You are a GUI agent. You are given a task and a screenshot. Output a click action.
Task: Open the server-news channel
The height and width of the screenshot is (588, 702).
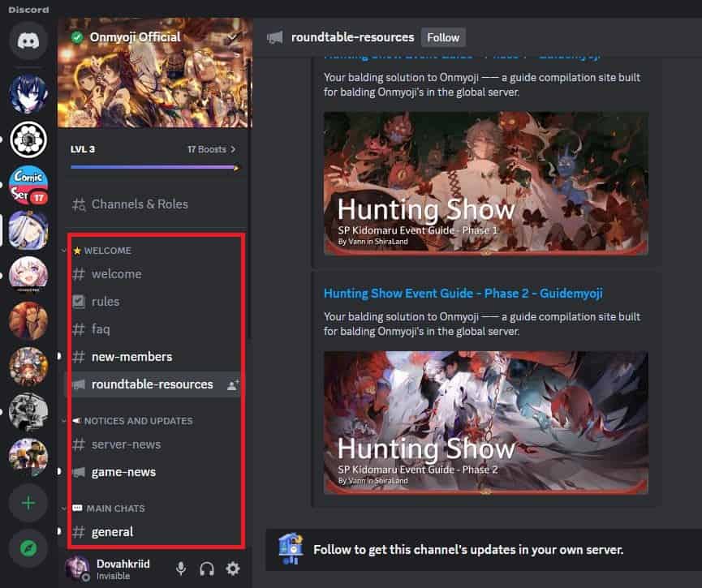pyautogui.click(x=155, y=444)
